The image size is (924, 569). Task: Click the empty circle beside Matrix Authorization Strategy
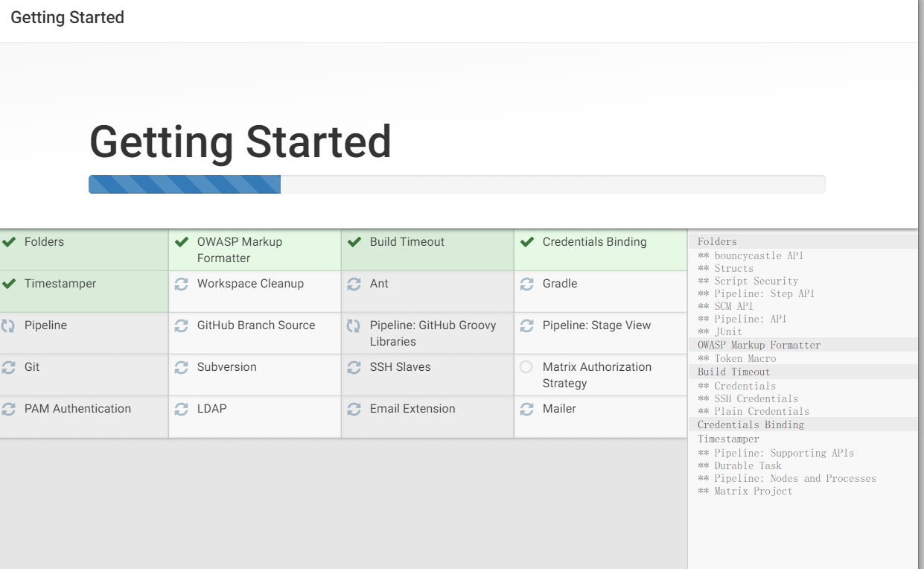click(x=526, y=367)
